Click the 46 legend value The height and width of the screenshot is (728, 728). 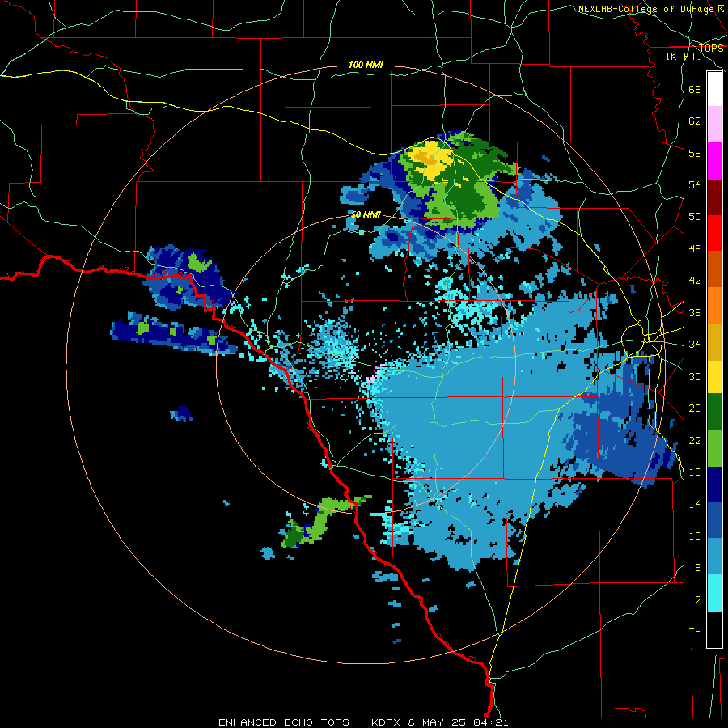[695, 249]
